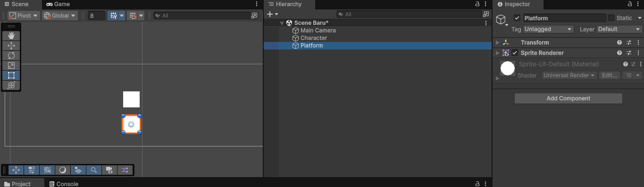Click the GameObject cube icon in Inspector
The image size is (644, 187).
pyautogui.click(x=501, y=19)
